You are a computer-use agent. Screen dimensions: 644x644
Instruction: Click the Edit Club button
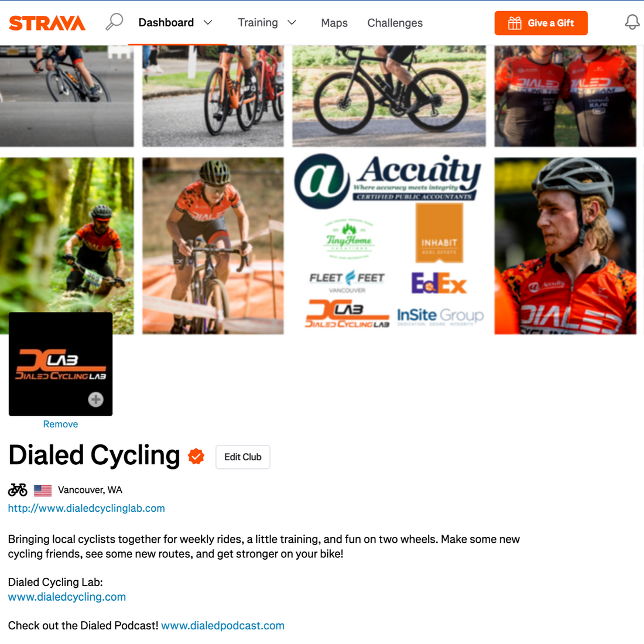click(x=243, y=457)
